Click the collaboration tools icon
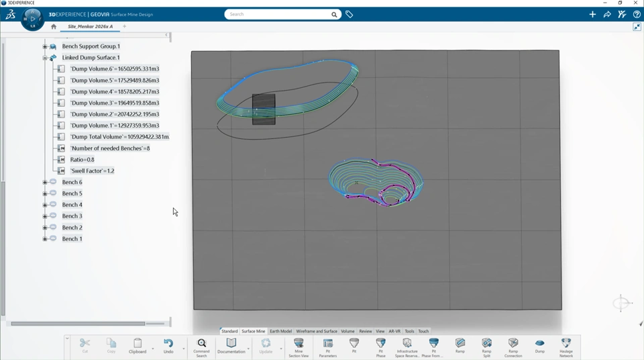 (x=622, y=14)
